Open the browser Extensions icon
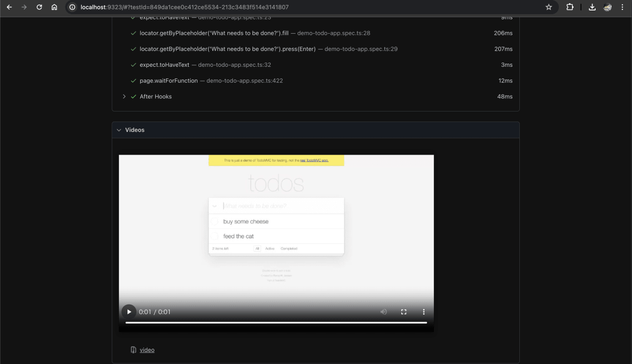This screenshot has width=632, height=364. [x=570, y=7]
